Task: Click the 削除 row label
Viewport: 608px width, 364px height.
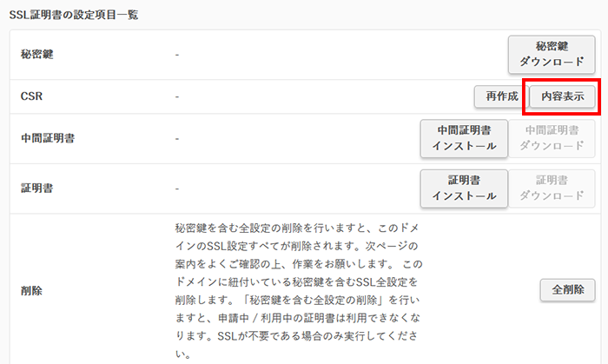Action: coord(31,289)
